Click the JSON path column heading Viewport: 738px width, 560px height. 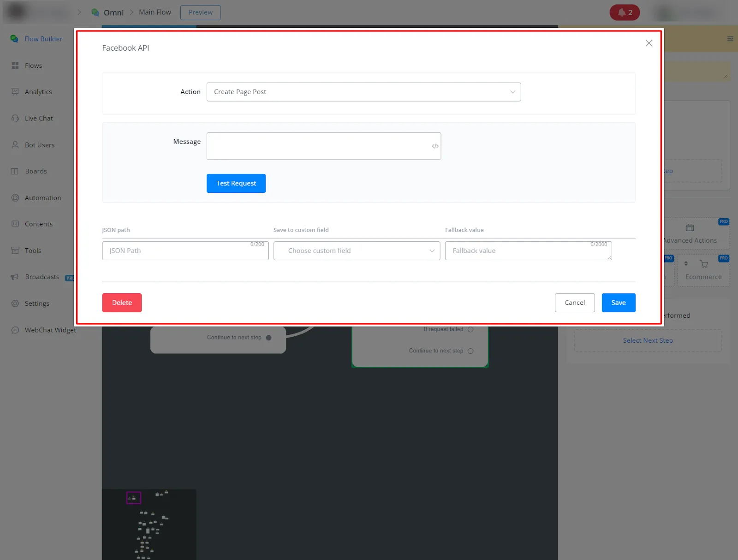coord(116,230)
